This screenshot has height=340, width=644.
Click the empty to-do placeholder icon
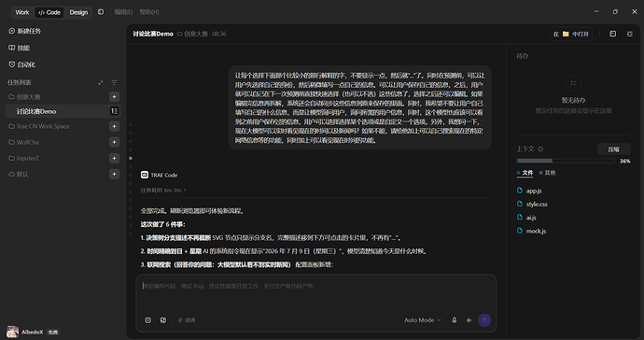coord(573,83)
